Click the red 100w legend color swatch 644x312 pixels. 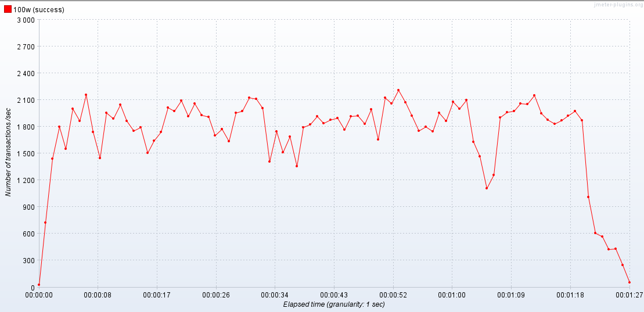[8, 10]
